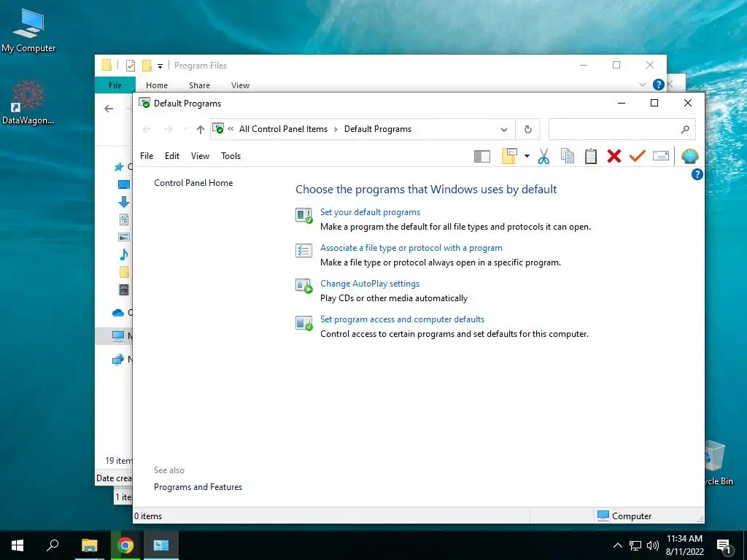Expand ribbon chevron in Program Files window
Viewport: 747px width, 560px height.
click(x=642, y=85)
